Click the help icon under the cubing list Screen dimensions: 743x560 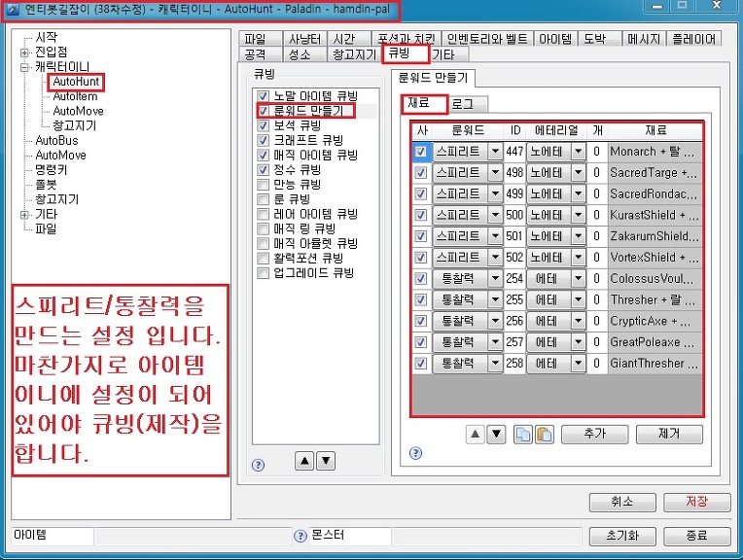(x=259, y=465)
